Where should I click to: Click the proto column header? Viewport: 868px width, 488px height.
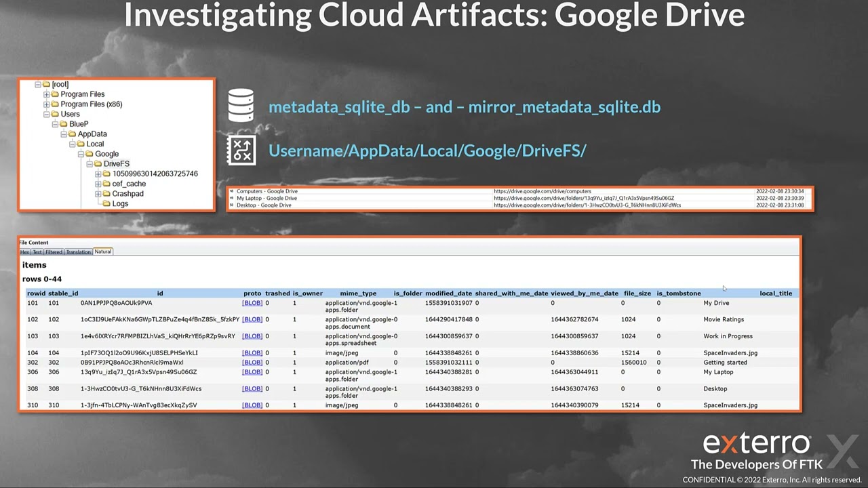click(x=252, y=293)
